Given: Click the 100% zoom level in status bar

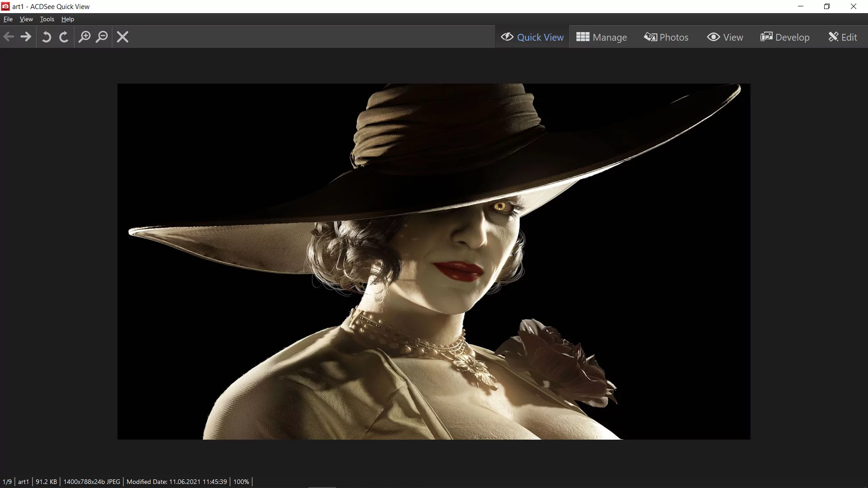Looking at the screenshot, I should [x=241, y=482].
